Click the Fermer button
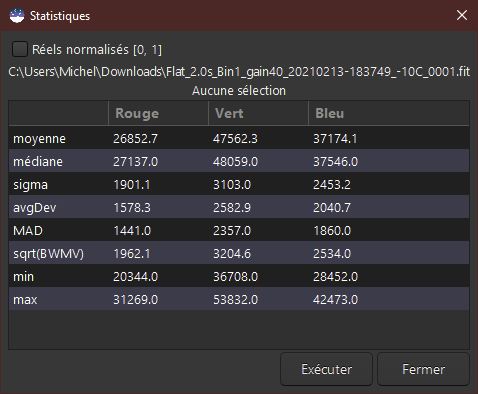The width and height of the screenshot is (478, 394). click(423, 369)
